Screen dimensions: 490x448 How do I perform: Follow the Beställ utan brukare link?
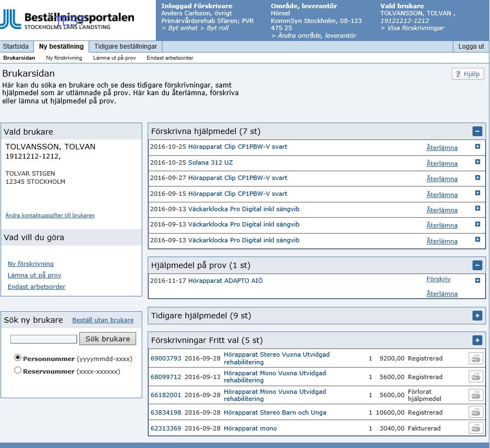[x=103, y=320]
